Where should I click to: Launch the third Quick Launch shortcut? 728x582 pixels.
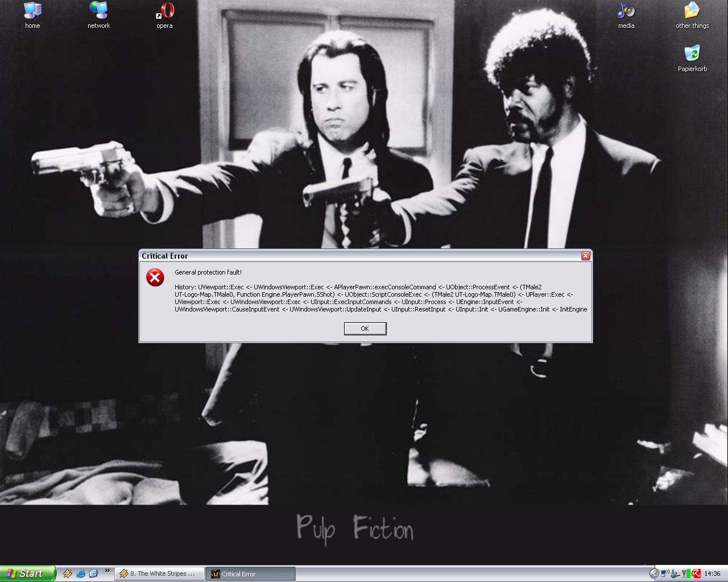[x=93, y=573]
